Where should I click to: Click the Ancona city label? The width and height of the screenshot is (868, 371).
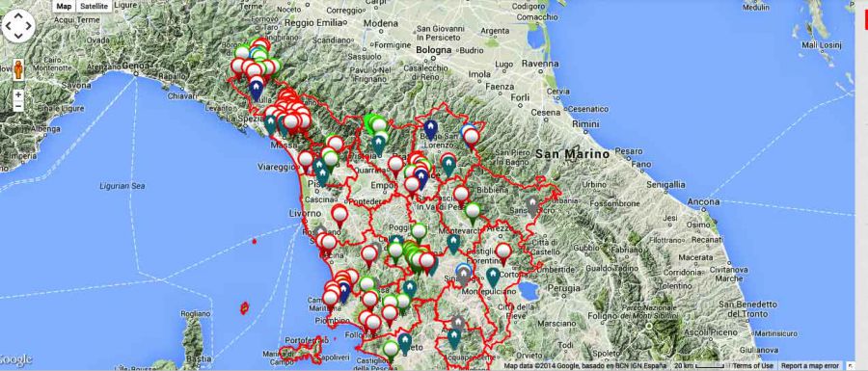coord(704,201)
